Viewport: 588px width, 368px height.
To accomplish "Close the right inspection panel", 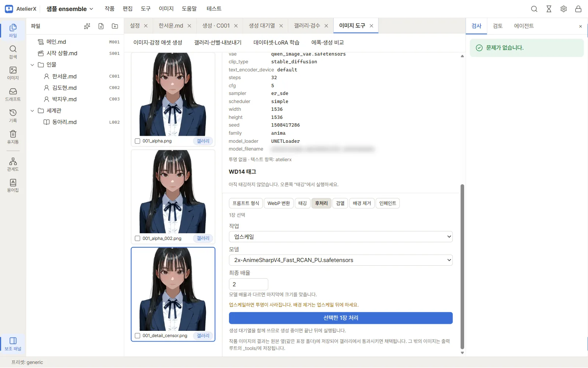I will (x=581, y=26).
